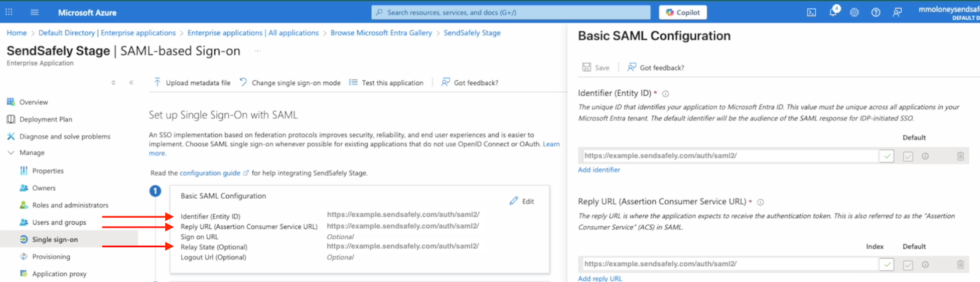Open ellipsis more options next to page title
The image size is (980, 282).
(258, 51)
